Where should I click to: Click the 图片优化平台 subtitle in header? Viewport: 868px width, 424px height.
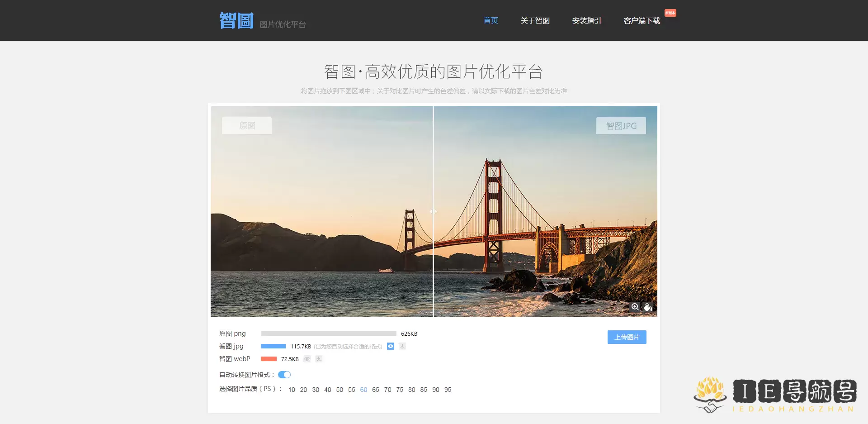tap(283, 24)
